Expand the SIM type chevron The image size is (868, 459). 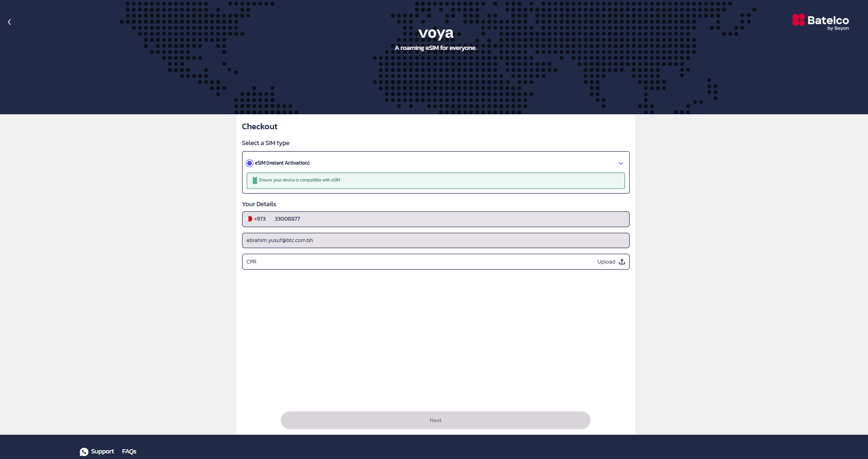pos(621,163)
